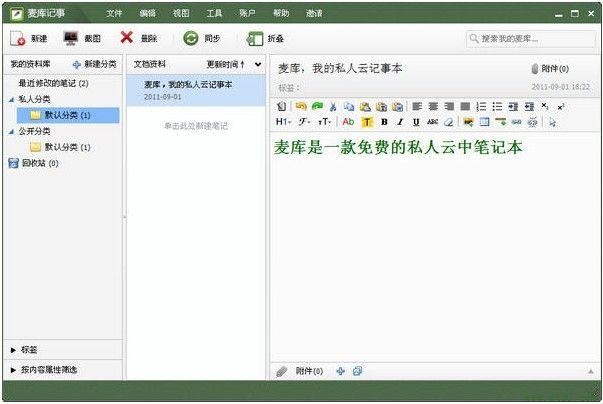Open the H1 heading dropdown

(x=283, y=122)
